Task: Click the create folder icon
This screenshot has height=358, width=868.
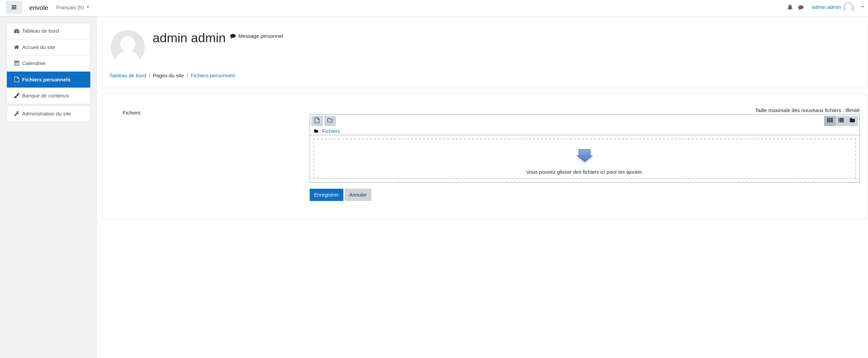Action: coord(330,121)
